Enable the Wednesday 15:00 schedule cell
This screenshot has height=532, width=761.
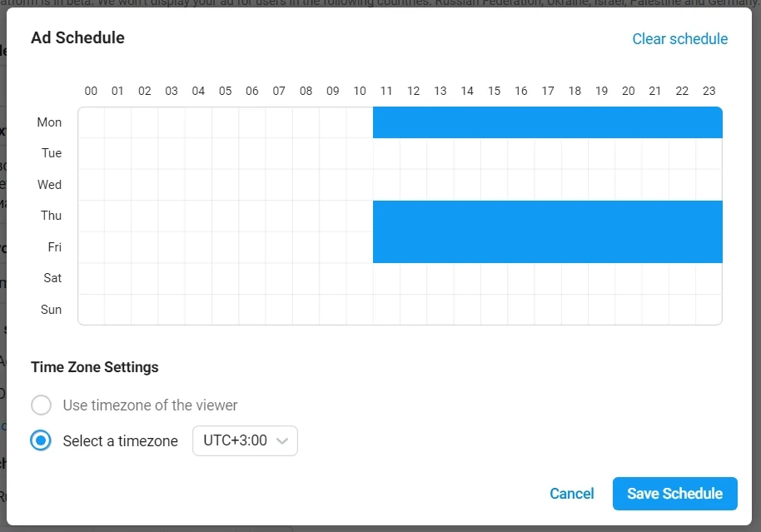tap(494, 185)
